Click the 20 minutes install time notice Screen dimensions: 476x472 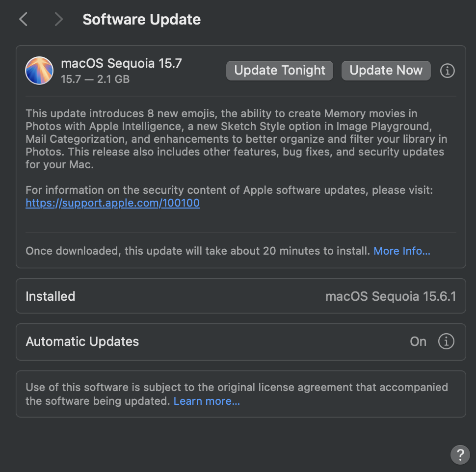coord(198,251)
